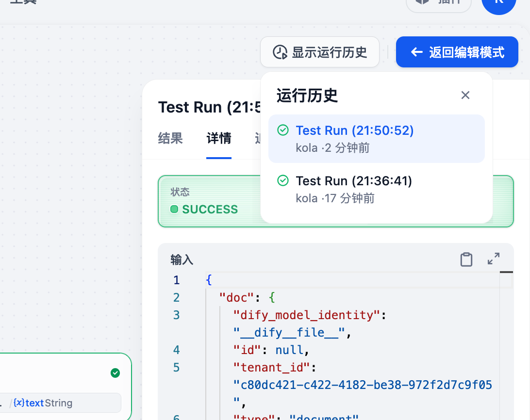Switch to the 结果 tab
This screenshot has width=530, height=420.
point(170,139)
